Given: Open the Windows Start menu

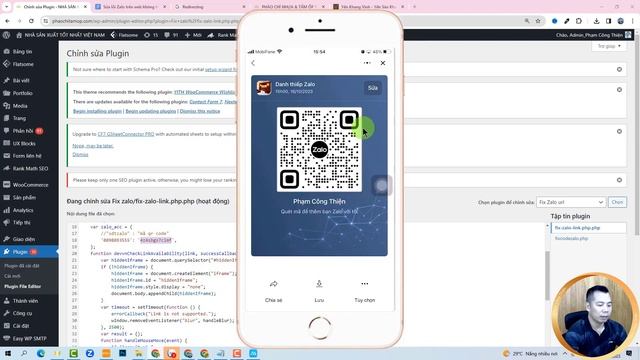Looking at the screenshot, I should (8, 353).
